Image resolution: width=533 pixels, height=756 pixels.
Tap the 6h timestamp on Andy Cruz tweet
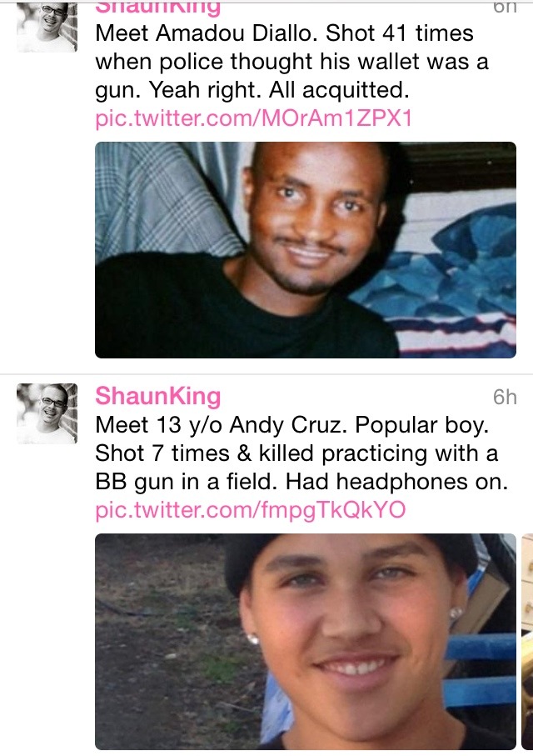coord(505,398)
